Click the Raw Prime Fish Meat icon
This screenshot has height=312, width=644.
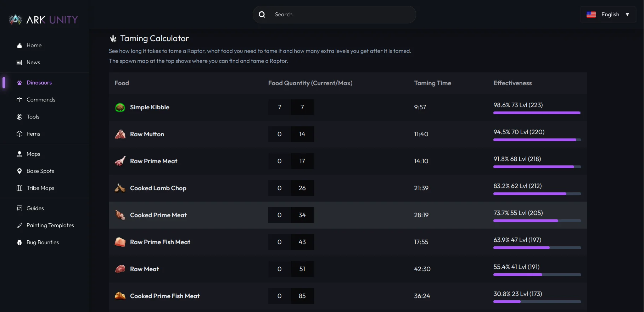pos(120,242)
